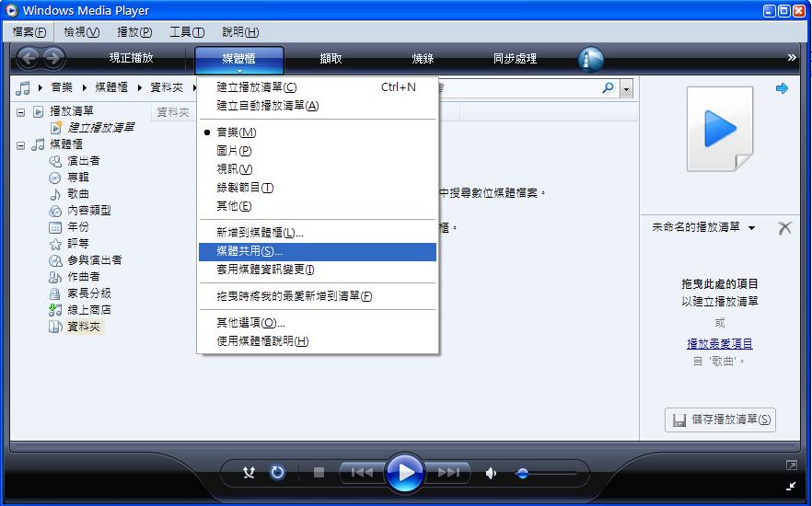Open the 說明(H) menu
The width and height of the screenshot is (812, 506).
[x=241, y=32]
